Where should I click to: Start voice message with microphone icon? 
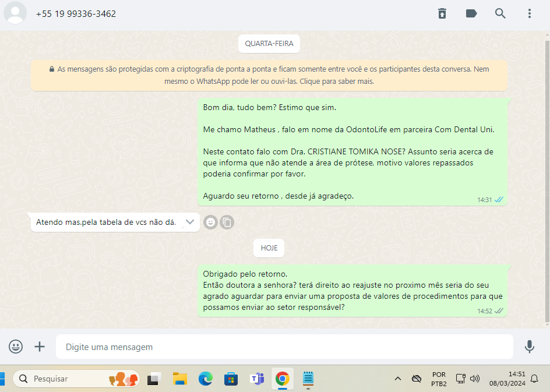pyautogui.click(x=529, y=347)
